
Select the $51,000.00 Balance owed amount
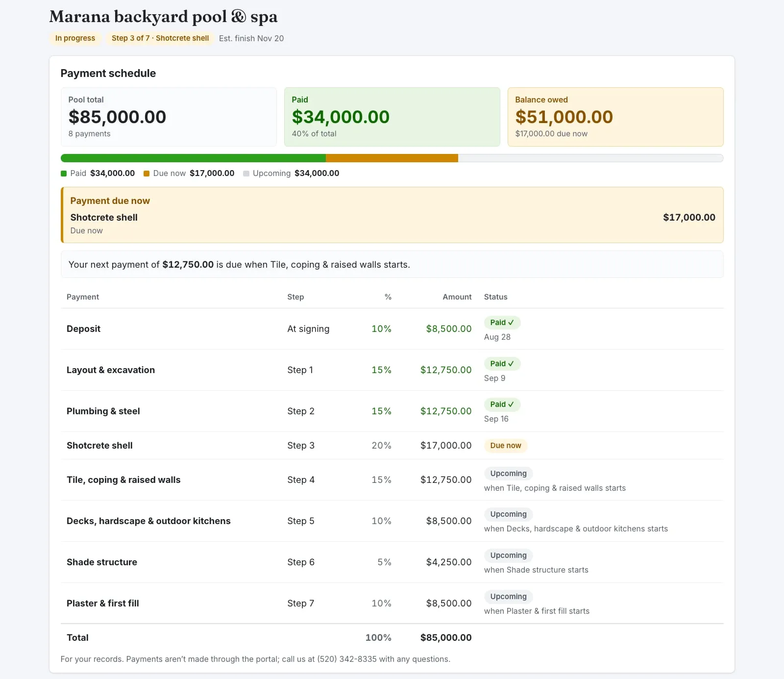pos(564,117)
